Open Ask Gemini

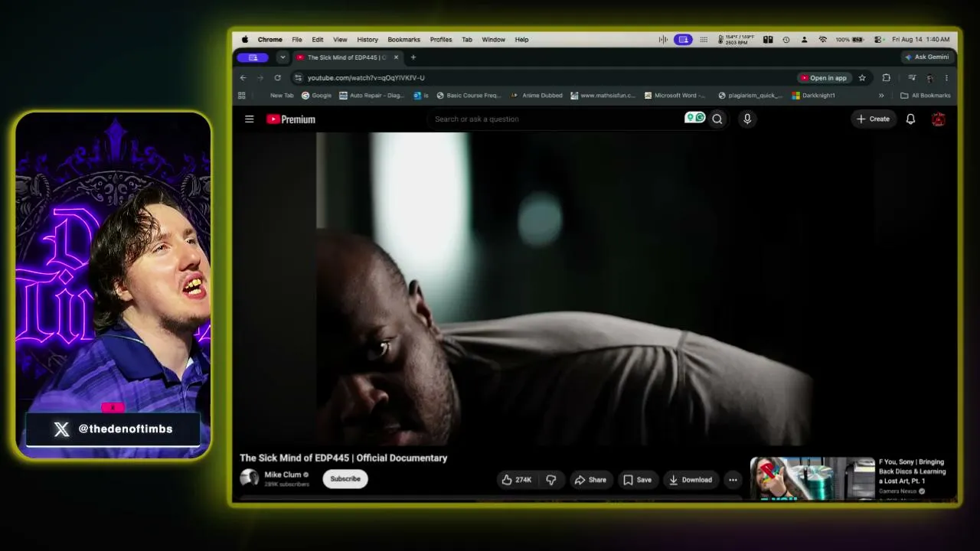[926, 57]
